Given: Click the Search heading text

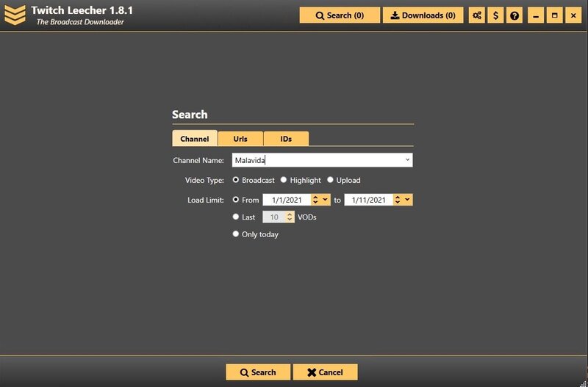Looking at the screenshot, I should tap(190, 115).
